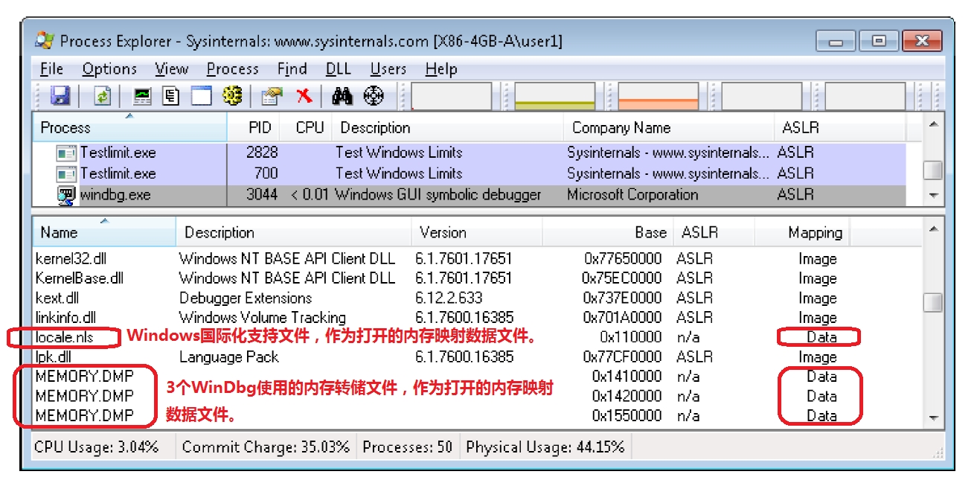Select Testlimit.exe with PID 2828

470,153
